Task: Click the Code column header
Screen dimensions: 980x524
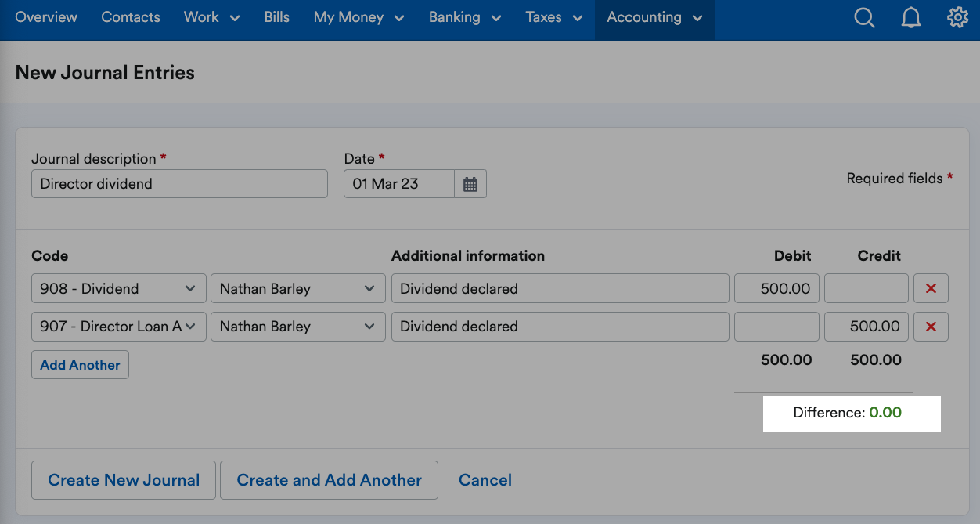Action: click(x=49, y=256)
